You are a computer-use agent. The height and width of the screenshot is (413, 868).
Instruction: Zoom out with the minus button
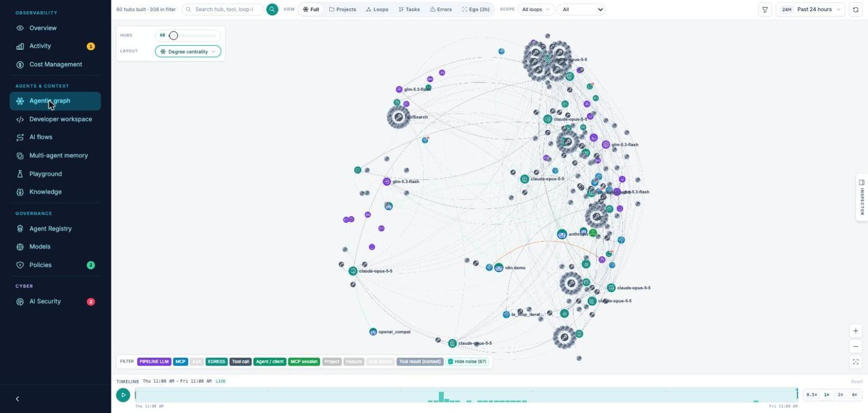855,346
